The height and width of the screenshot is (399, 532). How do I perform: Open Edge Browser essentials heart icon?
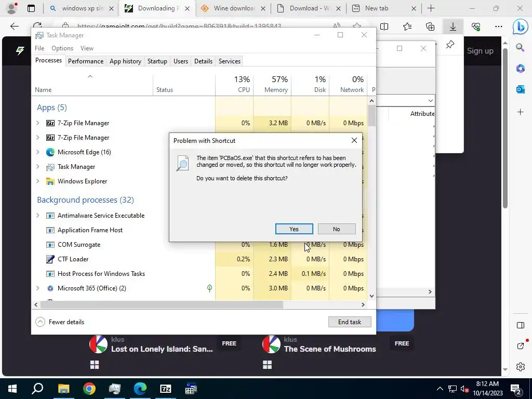click(x=476, y=26)
